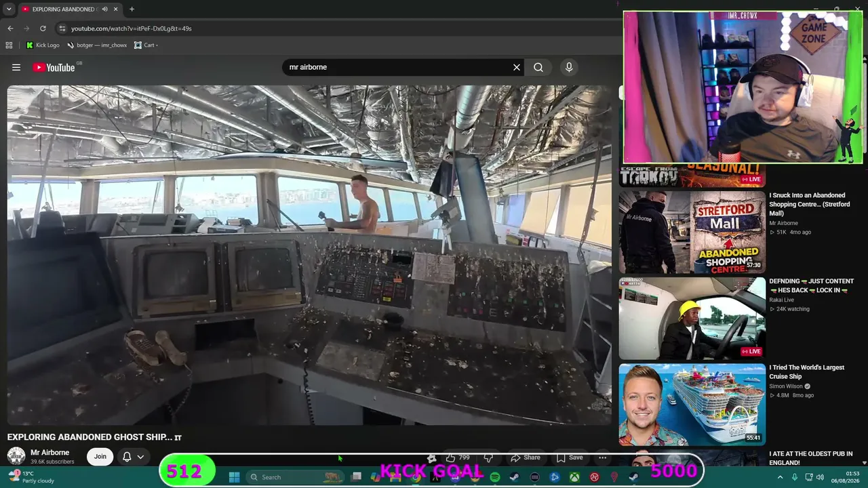Image resolution: width=868 pixels, height=488 pixels.
Task: Open a new browser tab
Action: click(x=132, y=9)
